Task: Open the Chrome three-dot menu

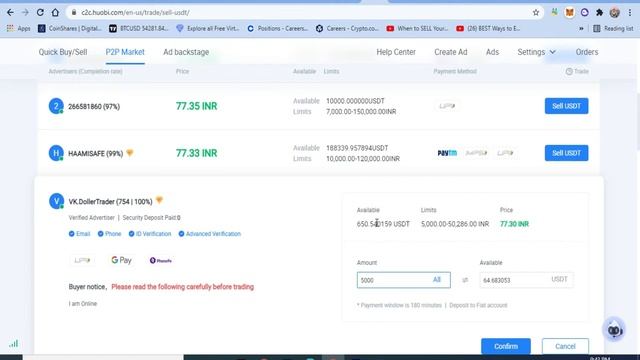Action: pos(630,13)
